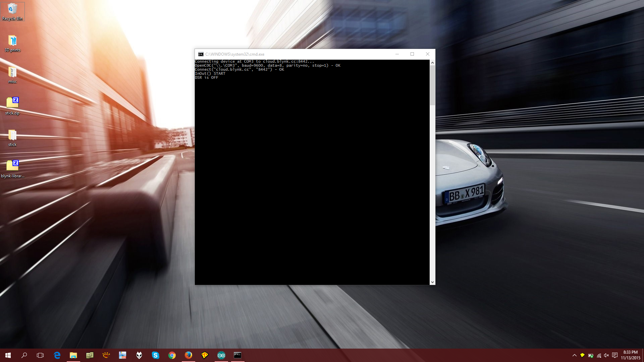
Task: Open the Action Center notifications icon
Action: [615, 355]
